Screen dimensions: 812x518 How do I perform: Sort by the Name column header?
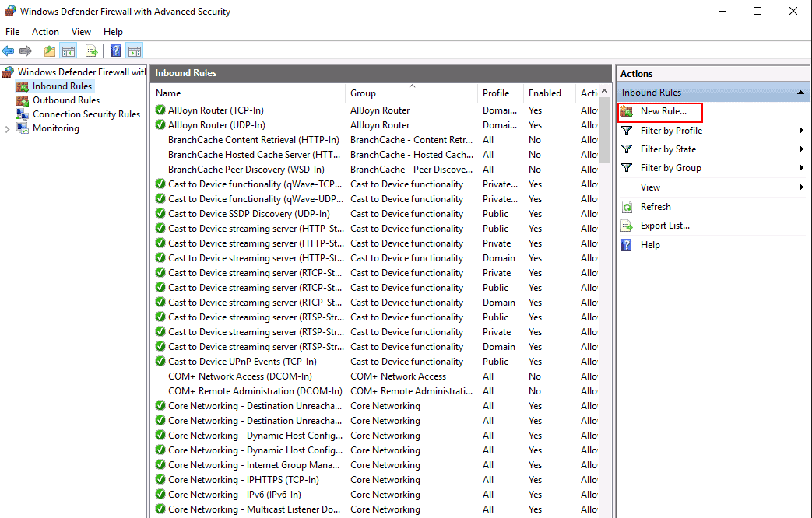pos(249,93)
